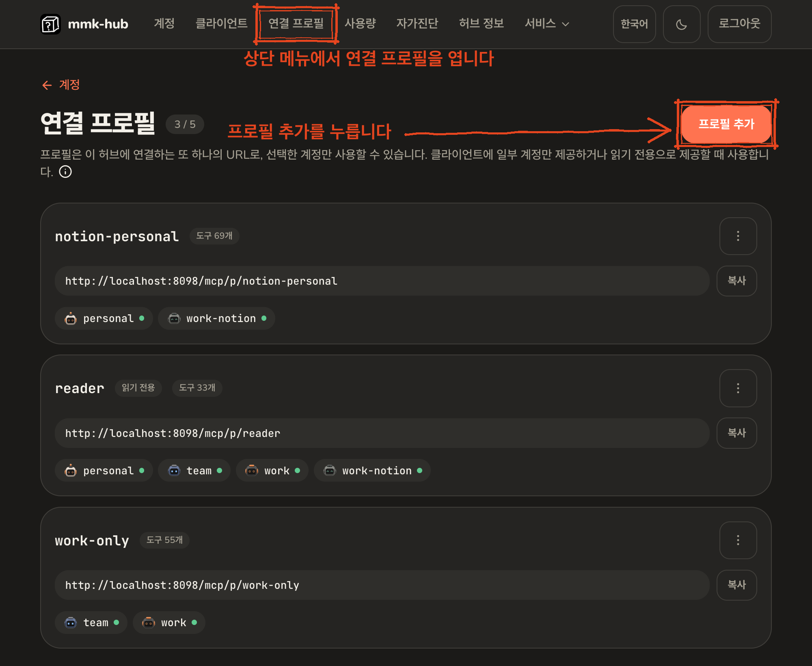Open the three-dot menu for notion-personal
Image resolution: width=812 pixels, height=666 pixels.
tap(738, 236)
